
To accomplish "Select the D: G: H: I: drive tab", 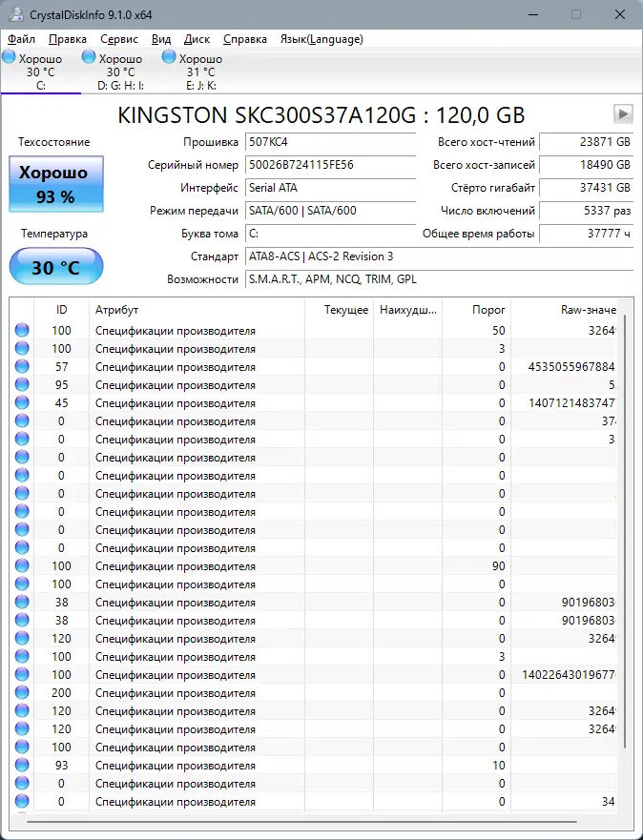I will pos(120,72).
